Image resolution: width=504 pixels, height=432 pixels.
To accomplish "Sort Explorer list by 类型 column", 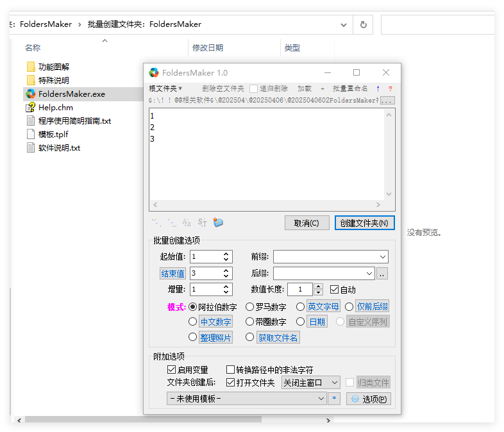I will click(x=292, y=48).
